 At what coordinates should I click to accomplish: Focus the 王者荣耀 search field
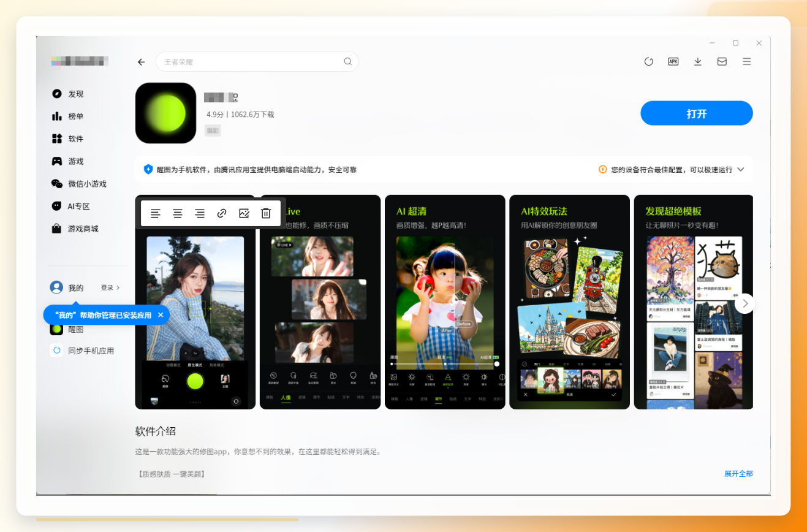[257, 62]
